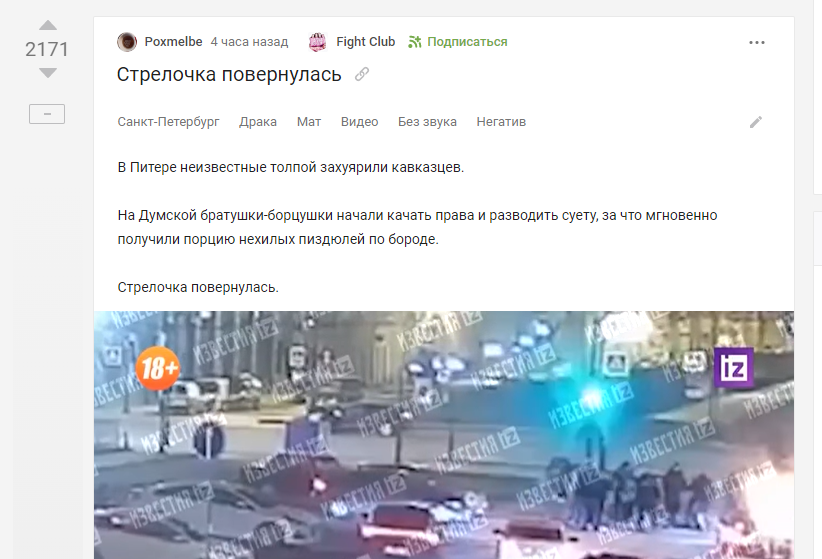Edit tags with the pencil icon

tap(755, 122)
